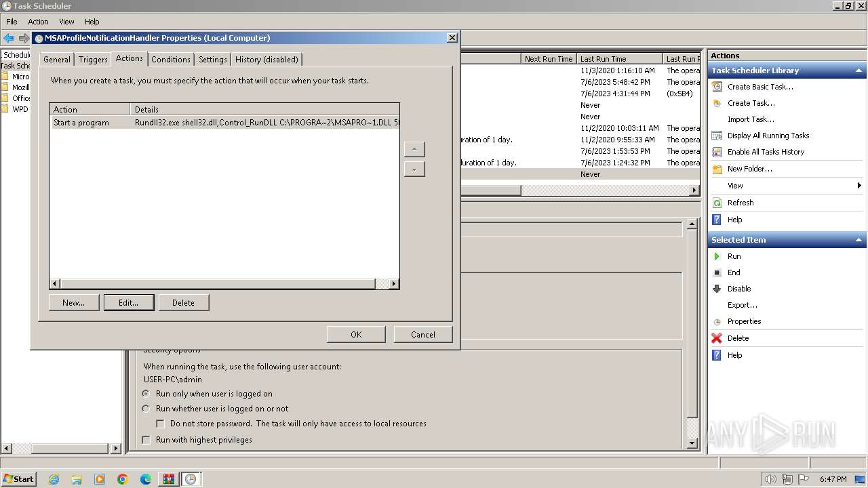Click Import Task... link

coord(751,119)
